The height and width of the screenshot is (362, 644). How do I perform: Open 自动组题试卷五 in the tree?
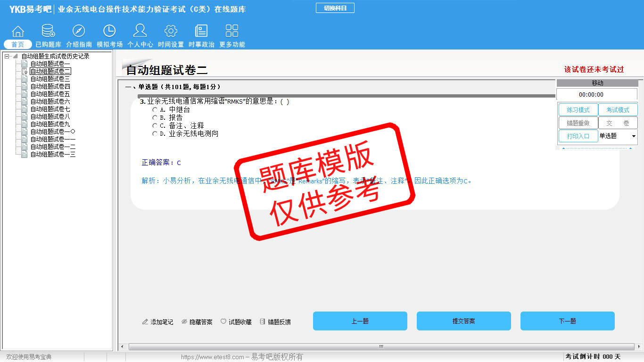[x=50, y=94]
